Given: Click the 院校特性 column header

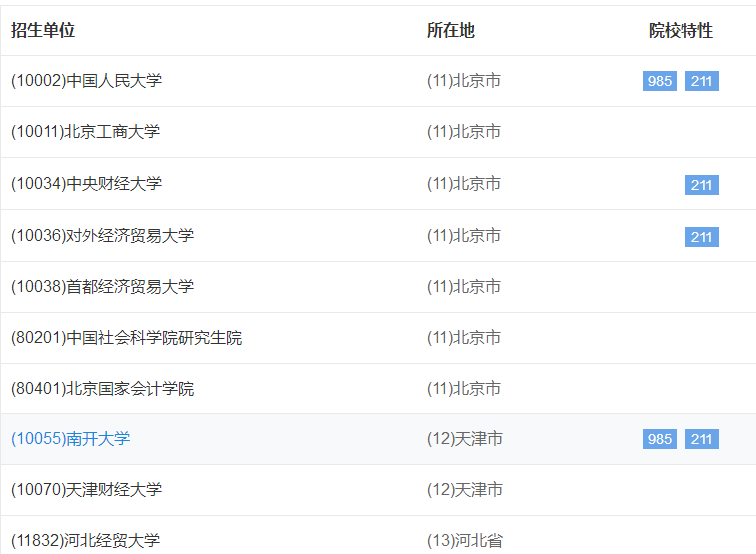Looking at the screenshot, I should 681,30.
